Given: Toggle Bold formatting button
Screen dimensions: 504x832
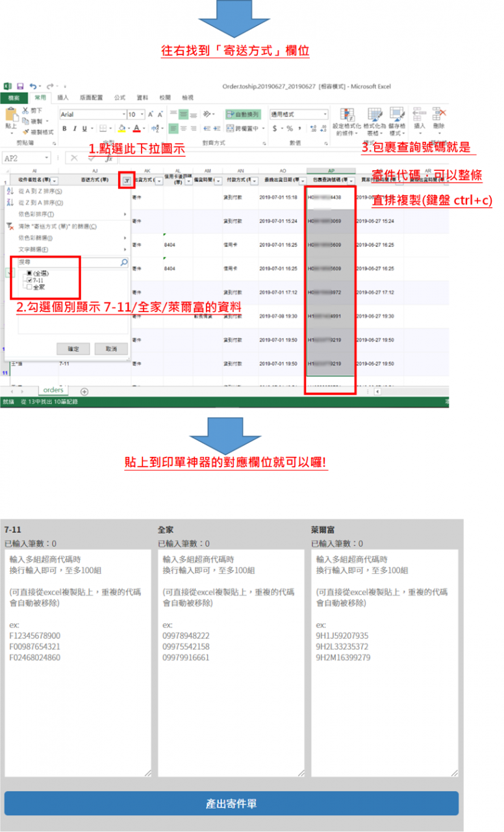Looking at the screenshot, I should pos(64,128).
